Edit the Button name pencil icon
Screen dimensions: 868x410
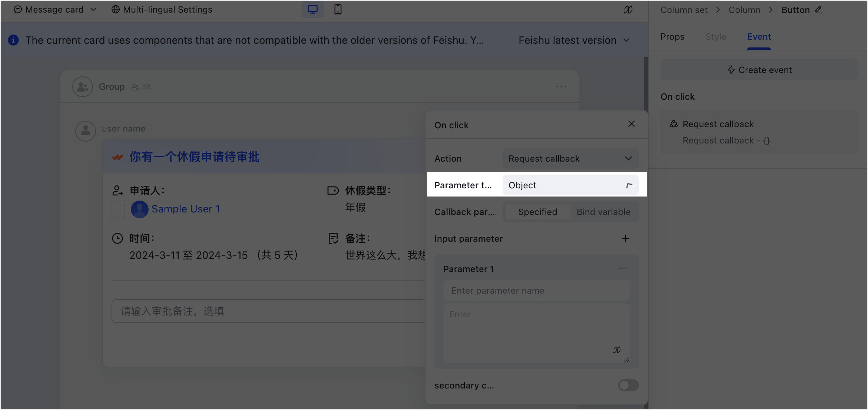coord(819,10)
